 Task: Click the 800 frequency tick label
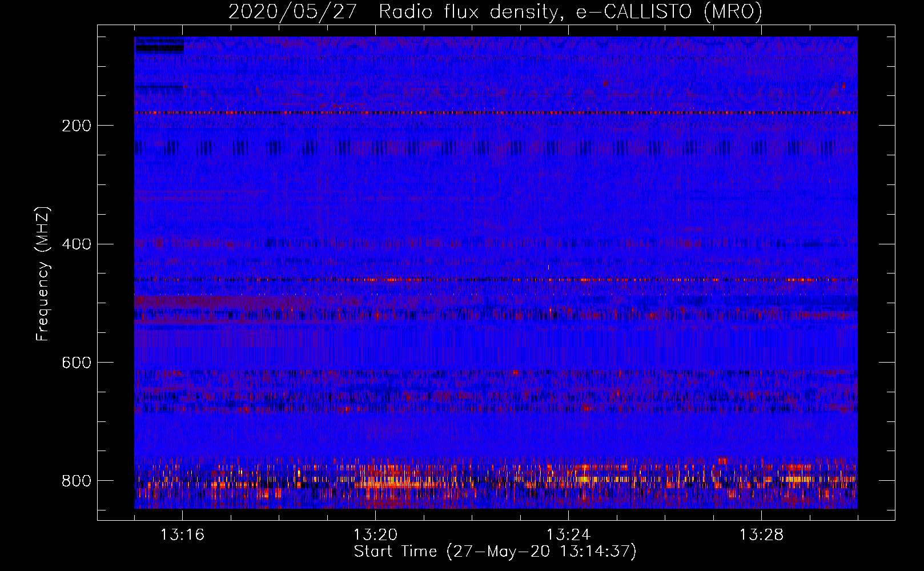coord(77,481)
